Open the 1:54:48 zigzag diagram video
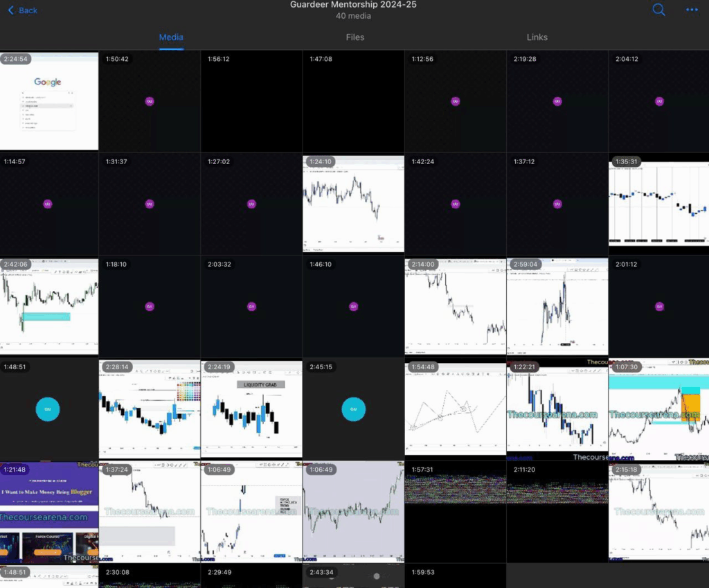Image resolution: width=709 pixels, height=588 pixels. 455,409
